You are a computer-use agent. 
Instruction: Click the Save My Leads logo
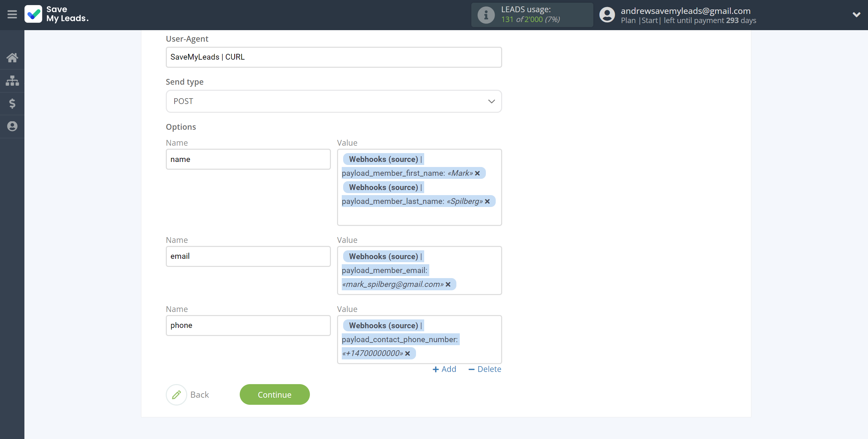(x=57, y=14)
